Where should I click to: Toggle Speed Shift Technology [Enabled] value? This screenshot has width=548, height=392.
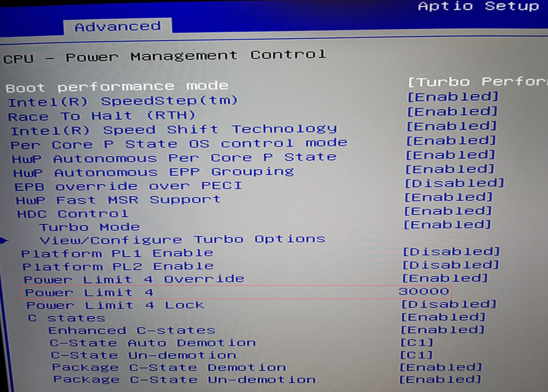(x=451, y=126)
